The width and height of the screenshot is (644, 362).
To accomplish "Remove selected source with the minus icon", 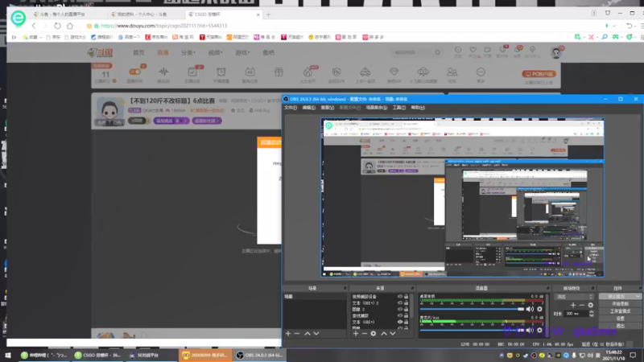I will 365,334.
